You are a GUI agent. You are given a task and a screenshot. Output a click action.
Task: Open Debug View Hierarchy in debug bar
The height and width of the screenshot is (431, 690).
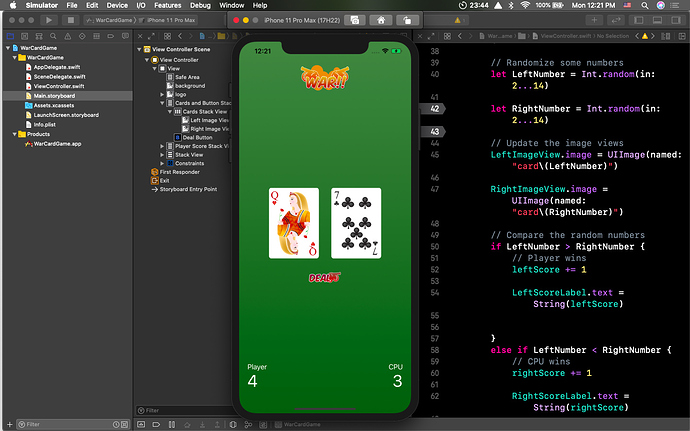coord(233,424)
